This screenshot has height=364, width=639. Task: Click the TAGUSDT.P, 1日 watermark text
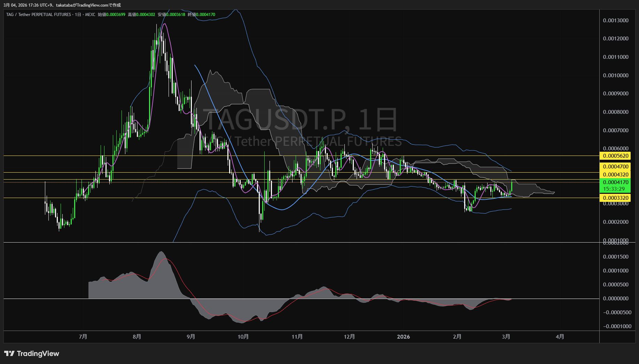point(299,120)
